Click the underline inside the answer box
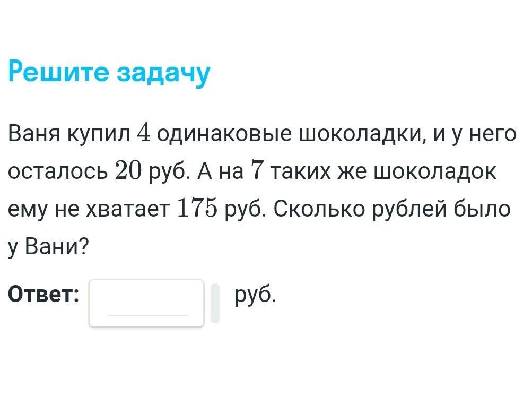 tap(147, 315)
